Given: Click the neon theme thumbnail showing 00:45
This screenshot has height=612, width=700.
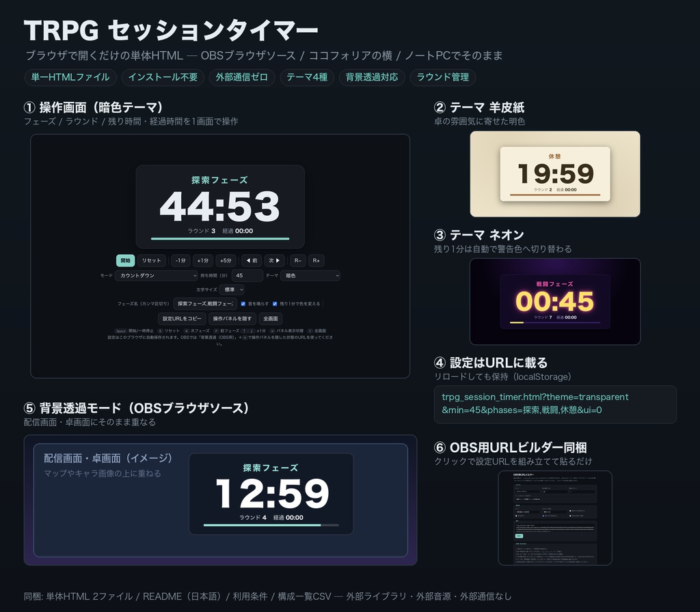Looking at the screenshot, I should 555,301.
